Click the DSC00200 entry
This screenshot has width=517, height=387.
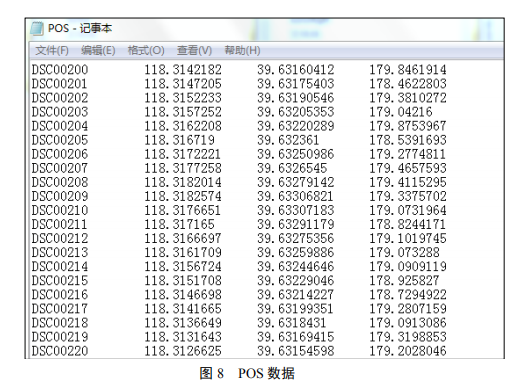pyautogui.click(x=60, y=70)
